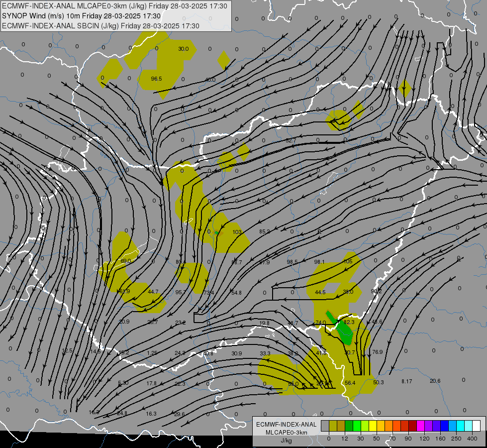Click the 98.5 map value
The width and height of the screenshot is (487, 448).
(x=292, y=262)
